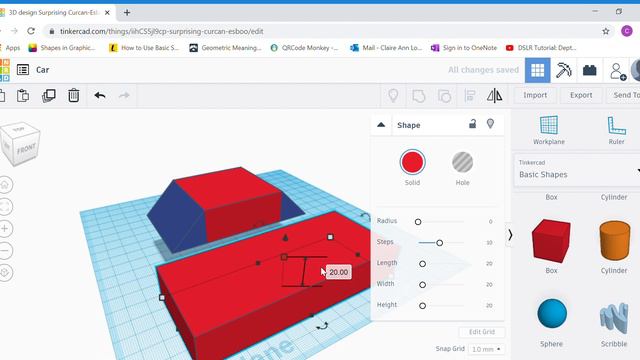Toggle the shape lock icon
640x360 pixels.
click(472, 124)
